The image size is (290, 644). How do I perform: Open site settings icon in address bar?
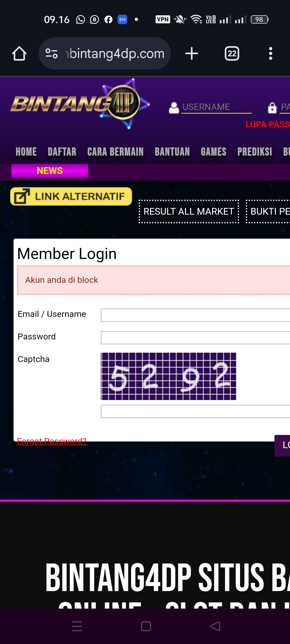(x=52, y=53)
